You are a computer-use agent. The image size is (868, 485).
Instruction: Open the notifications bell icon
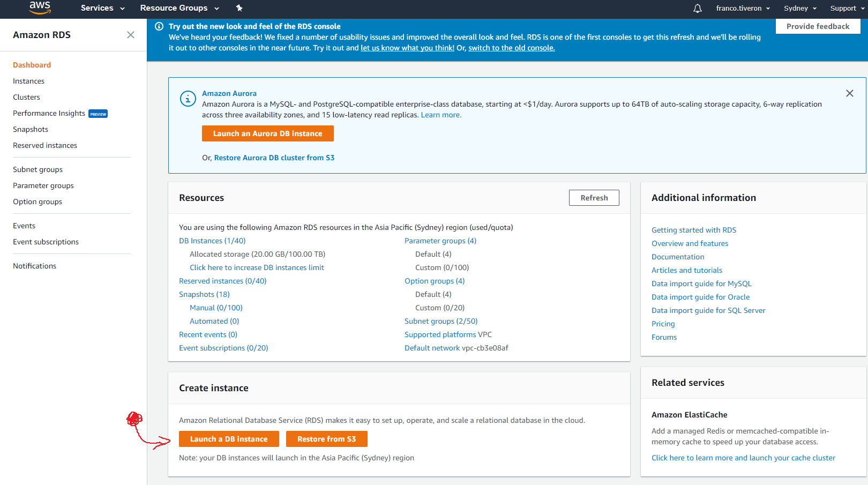697,8
